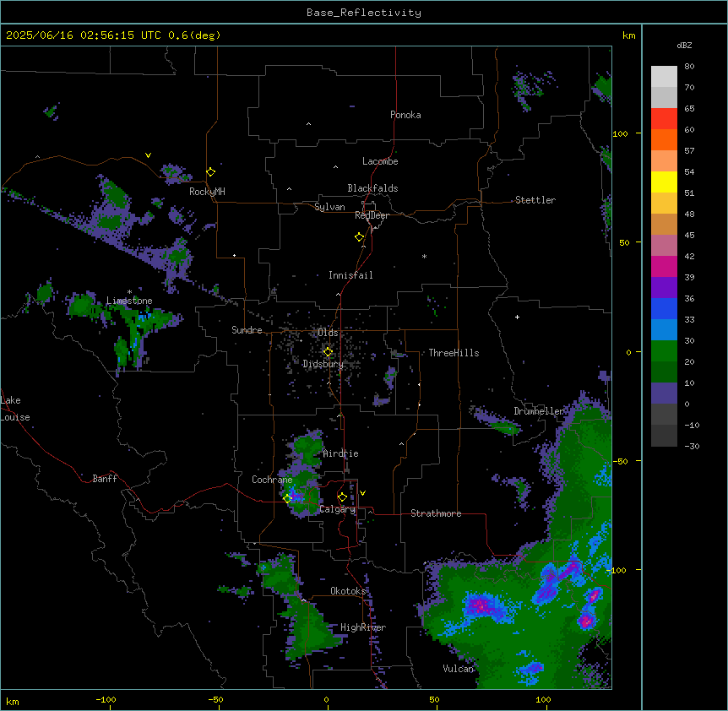This screenshot has height=711, width=728.
Task: Select the 65 dBZ red legend swatch
Action: [x=664, y=119]
